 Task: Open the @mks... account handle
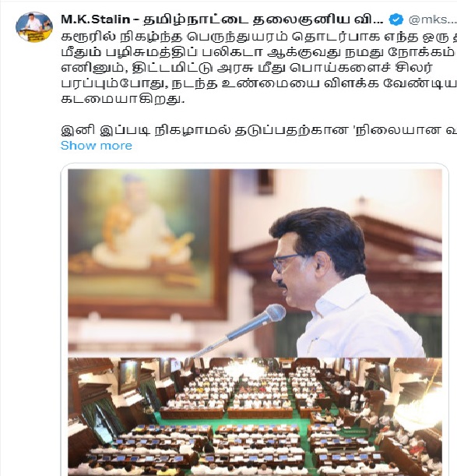click(433, 19)
